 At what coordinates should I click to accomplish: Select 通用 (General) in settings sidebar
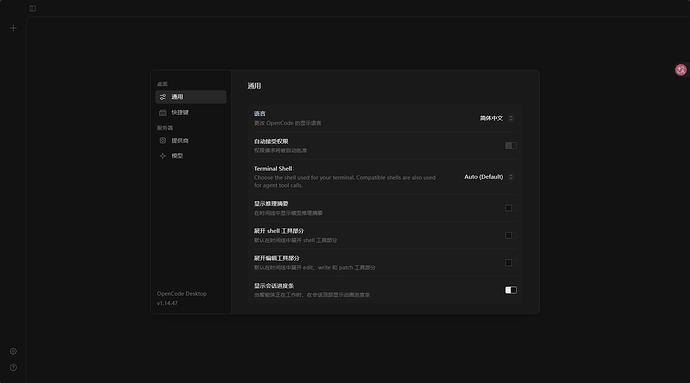click(x=191, y=97)
